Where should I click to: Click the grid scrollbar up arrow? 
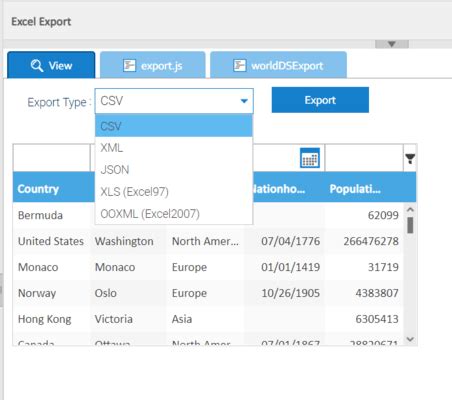[410, 210]
